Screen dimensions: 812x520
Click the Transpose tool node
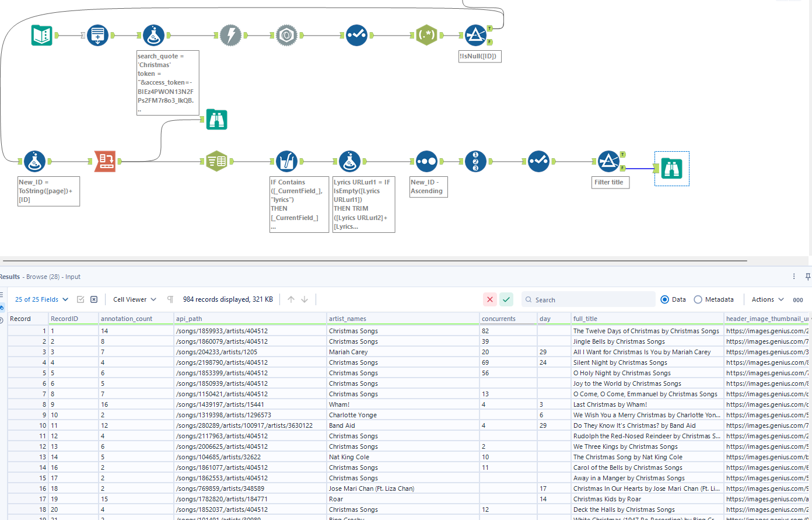coord(105,161)
